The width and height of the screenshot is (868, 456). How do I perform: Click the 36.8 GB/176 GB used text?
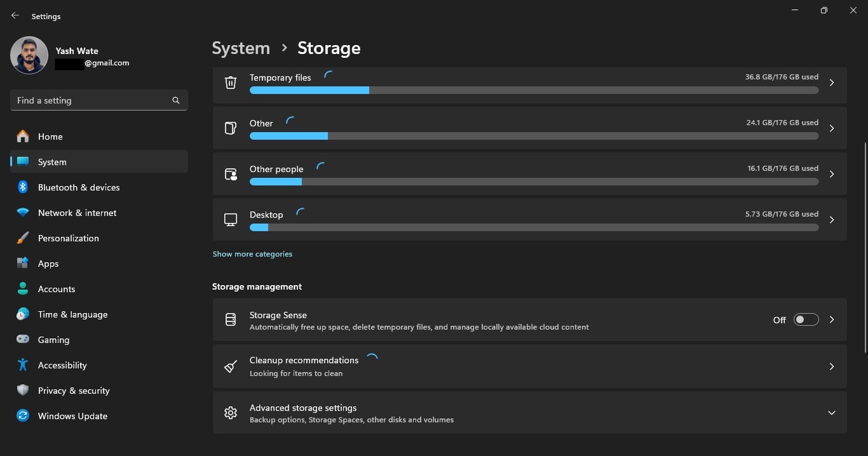tap(782, 77)
